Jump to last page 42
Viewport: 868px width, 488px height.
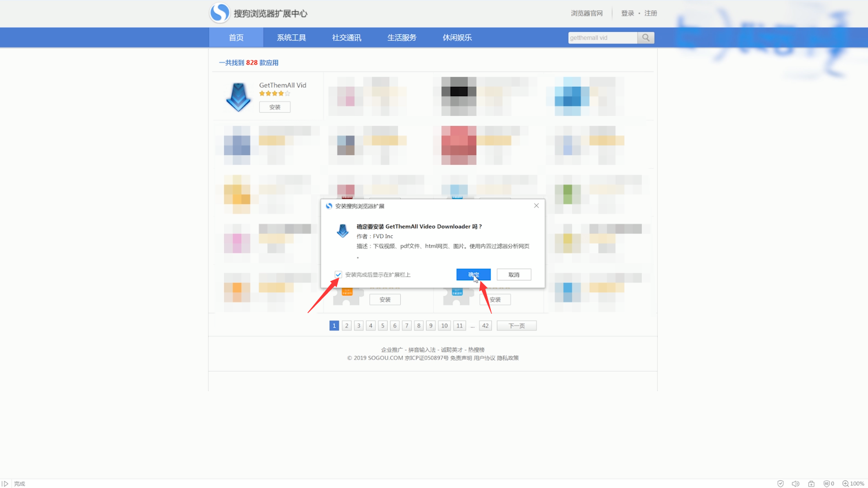[x=485, y=326]
